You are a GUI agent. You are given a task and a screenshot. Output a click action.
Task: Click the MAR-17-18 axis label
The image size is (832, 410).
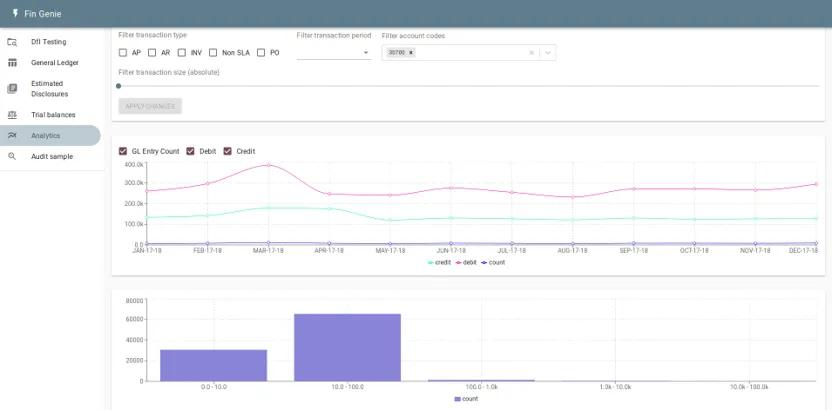coord(268,251)
